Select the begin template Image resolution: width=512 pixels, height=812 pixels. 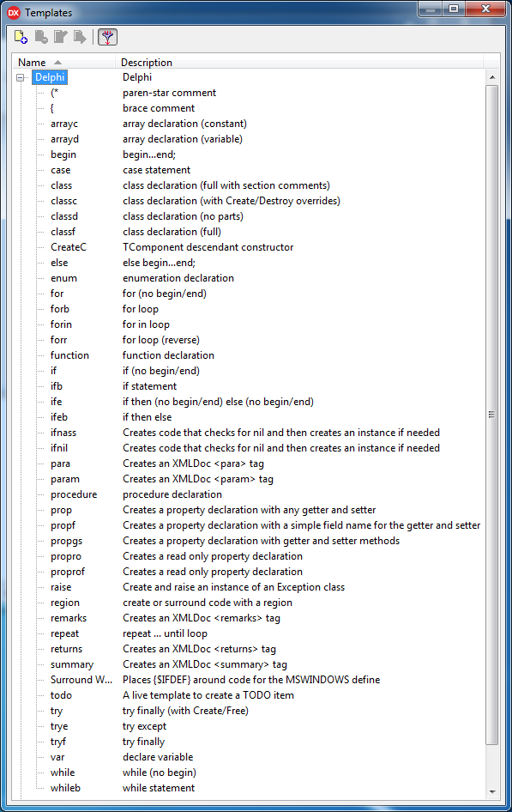tap(63, 155)
